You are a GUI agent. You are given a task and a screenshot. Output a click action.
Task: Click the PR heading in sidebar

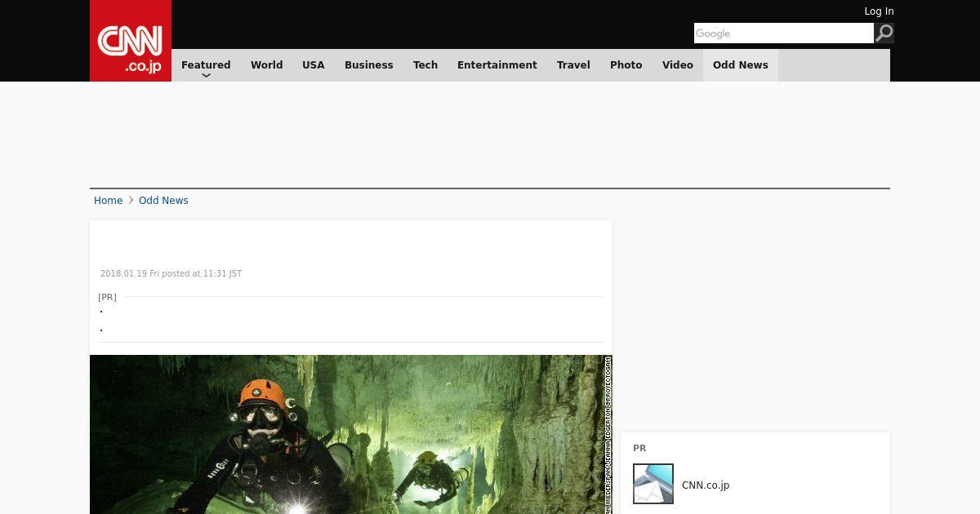[639, 448]
